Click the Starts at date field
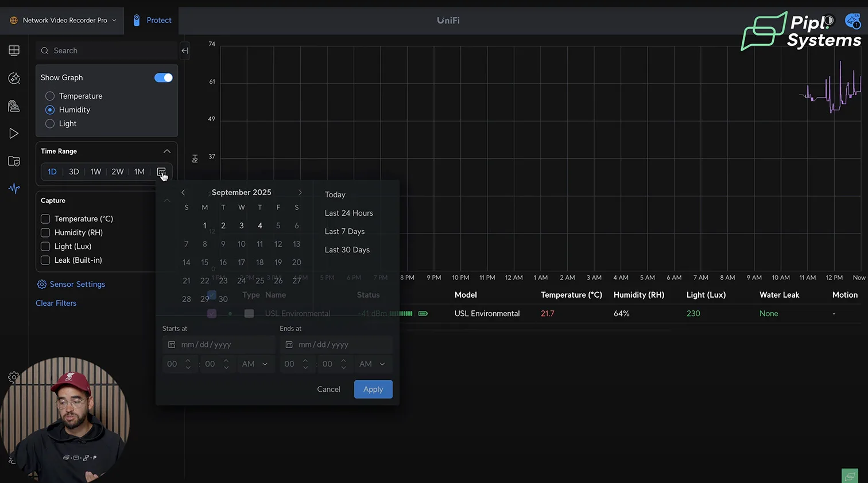Viewport: 868px width, 483px height. (219, 345)
